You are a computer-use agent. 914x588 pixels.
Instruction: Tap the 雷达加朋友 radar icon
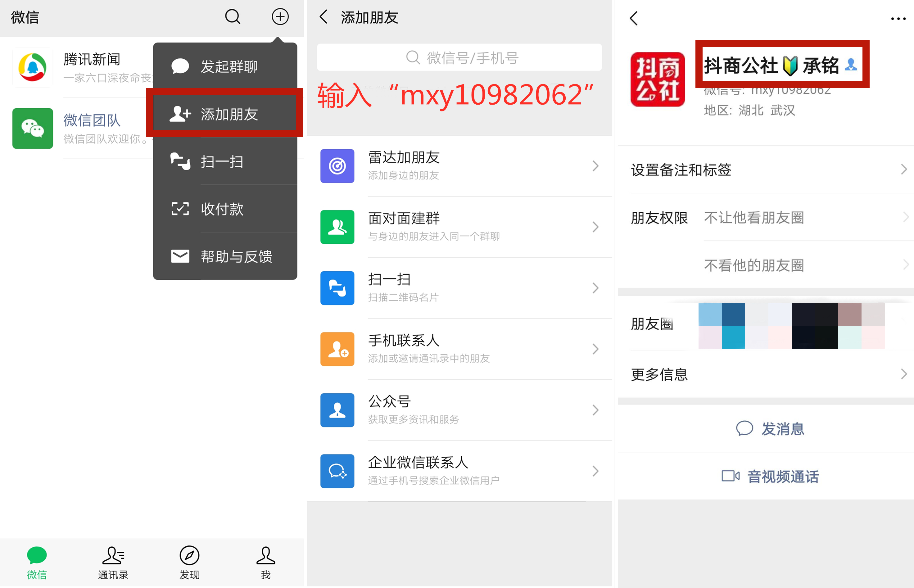click(x=337, y=166)
